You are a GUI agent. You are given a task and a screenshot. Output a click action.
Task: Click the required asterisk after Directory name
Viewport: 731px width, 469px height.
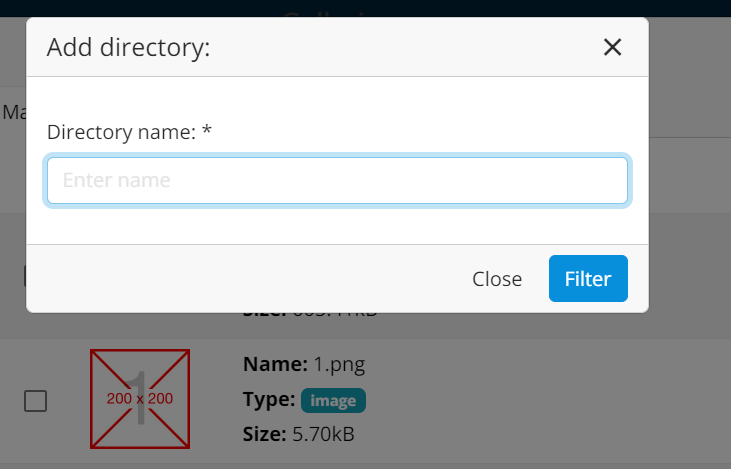(207, 130)
